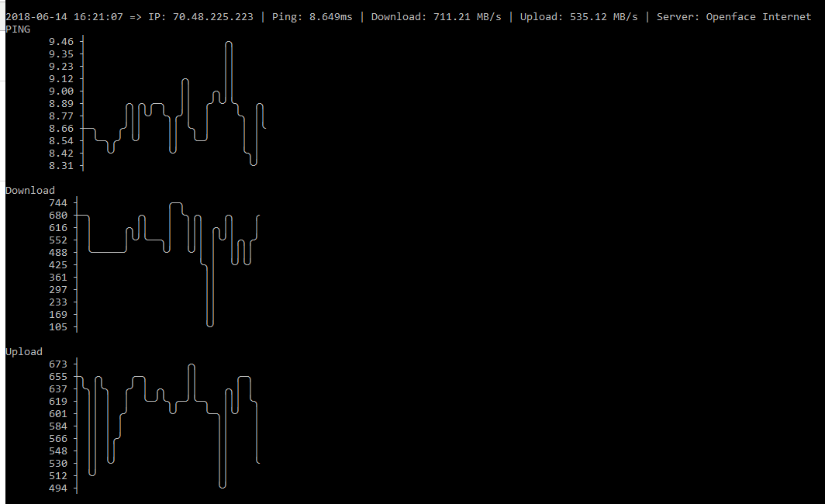Image resolution: width=825 pixels, height=504 pixels.
Task: Click the 233 download axis label
Action: (58, 302)
